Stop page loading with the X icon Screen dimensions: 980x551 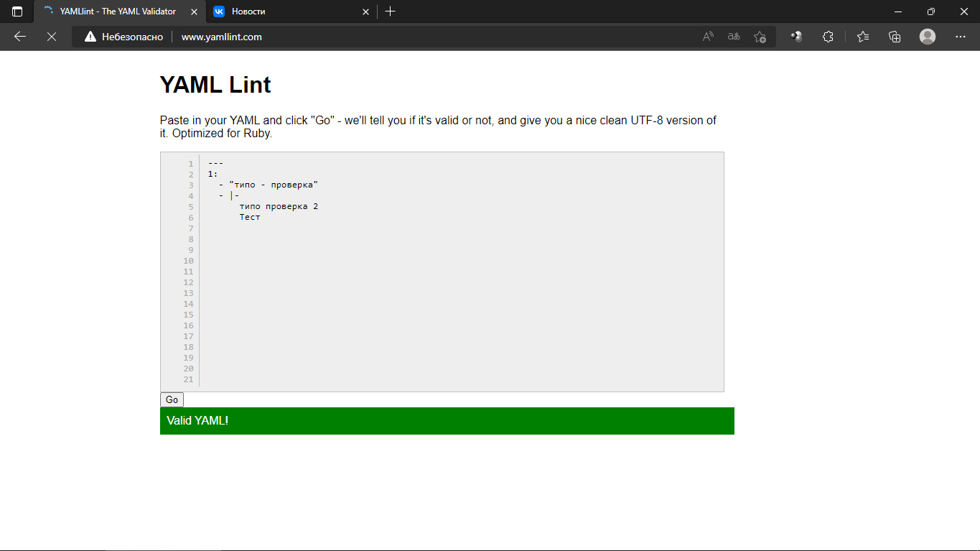[x=52, y=37]
